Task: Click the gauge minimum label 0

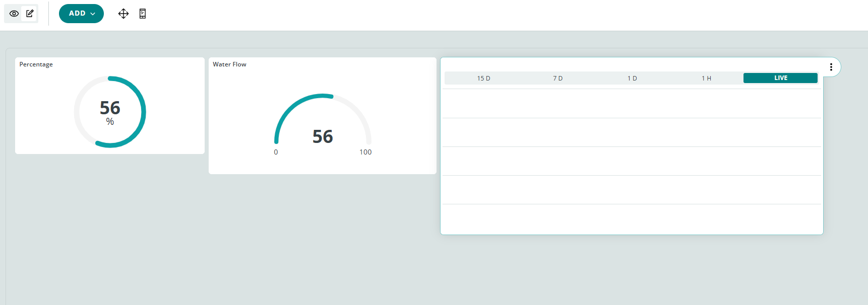Action: coord(276,152)
